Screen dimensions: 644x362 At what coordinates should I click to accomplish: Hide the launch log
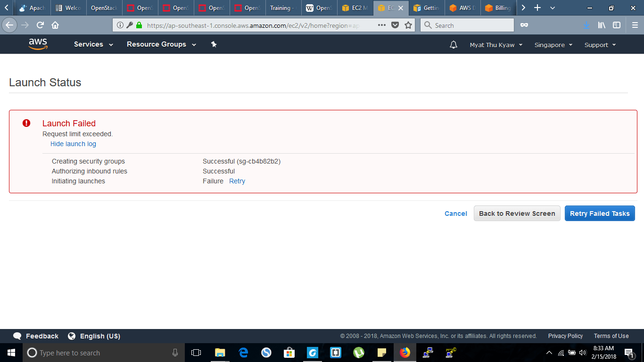73,144
